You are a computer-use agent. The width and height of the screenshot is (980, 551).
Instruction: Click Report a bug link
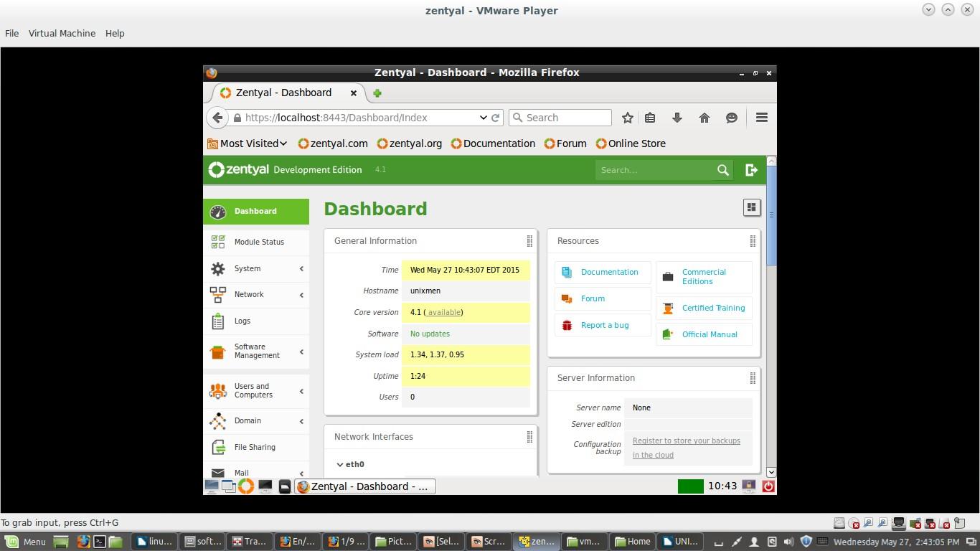point(605,326)
